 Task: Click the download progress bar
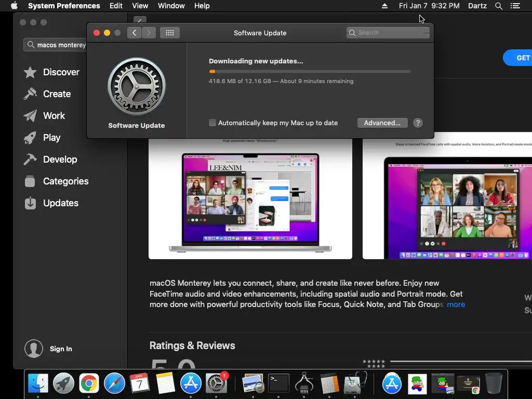[310, 72]
